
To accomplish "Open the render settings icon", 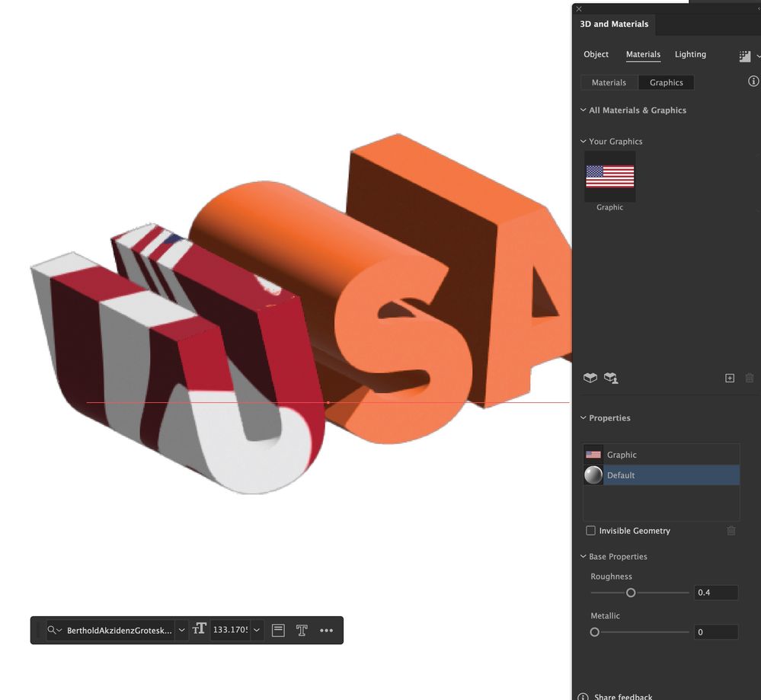I will (x=744, y=56).
